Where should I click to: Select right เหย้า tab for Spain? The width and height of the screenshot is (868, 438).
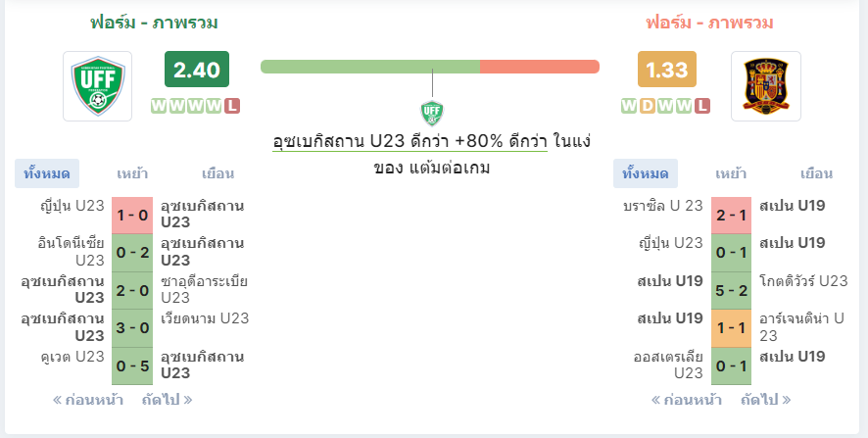tap(731, 173)
